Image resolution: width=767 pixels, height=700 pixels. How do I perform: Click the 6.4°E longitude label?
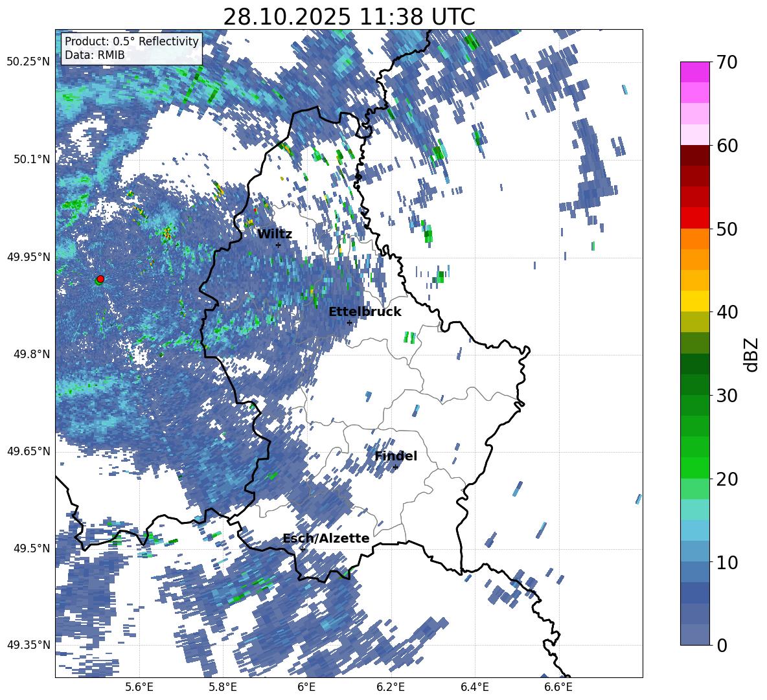click(x=474, y=688)
